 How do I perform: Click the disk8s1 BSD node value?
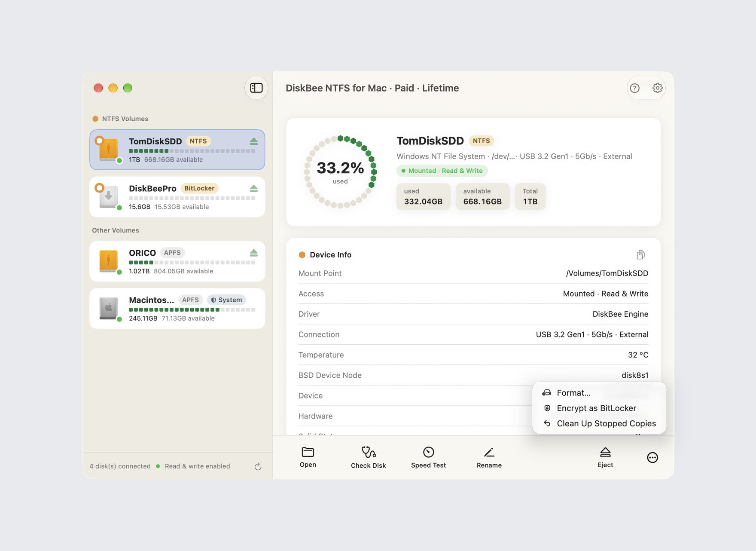(x=635, y=375)
